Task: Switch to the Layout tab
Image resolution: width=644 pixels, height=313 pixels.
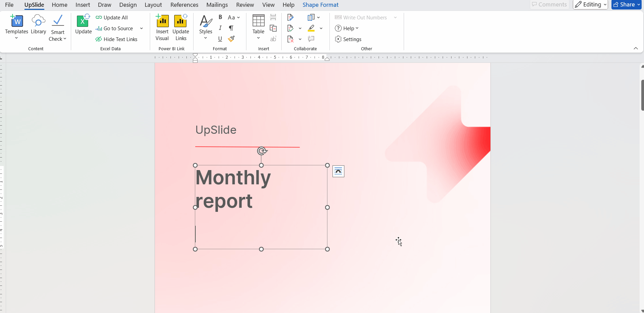Action: 153,5
